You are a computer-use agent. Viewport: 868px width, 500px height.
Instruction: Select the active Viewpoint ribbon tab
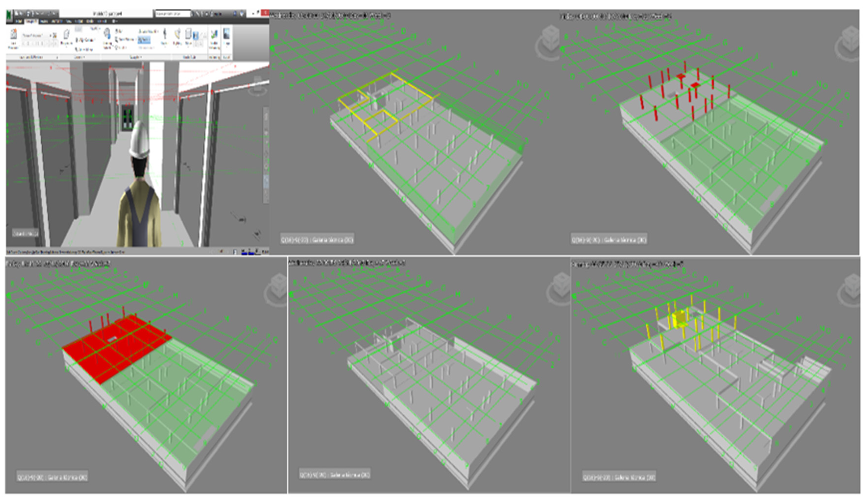click(32, 21)
